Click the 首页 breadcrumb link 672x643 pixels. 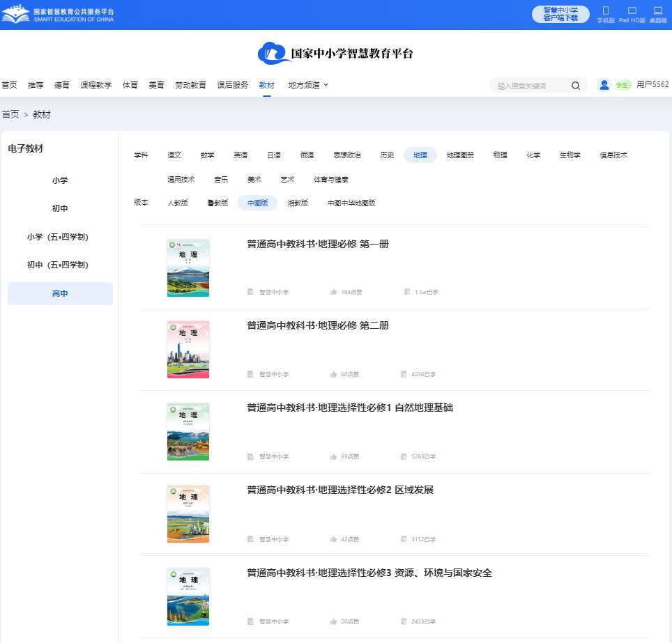[10, 114]
